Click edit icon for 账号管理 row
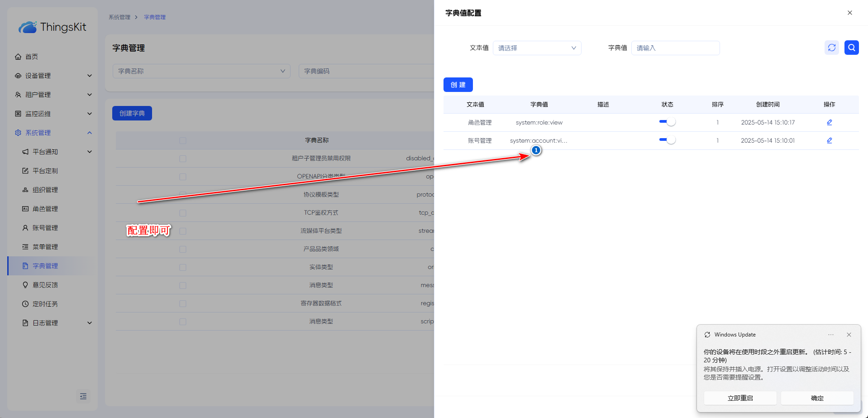This screenshot has width=868, height=418. point(829,140)
